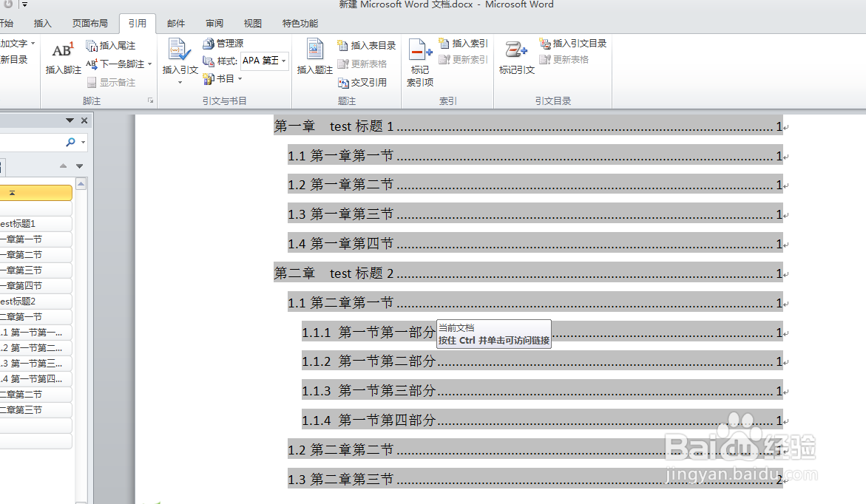Open the footnote group dialog launcher

(x=150, y=101)
